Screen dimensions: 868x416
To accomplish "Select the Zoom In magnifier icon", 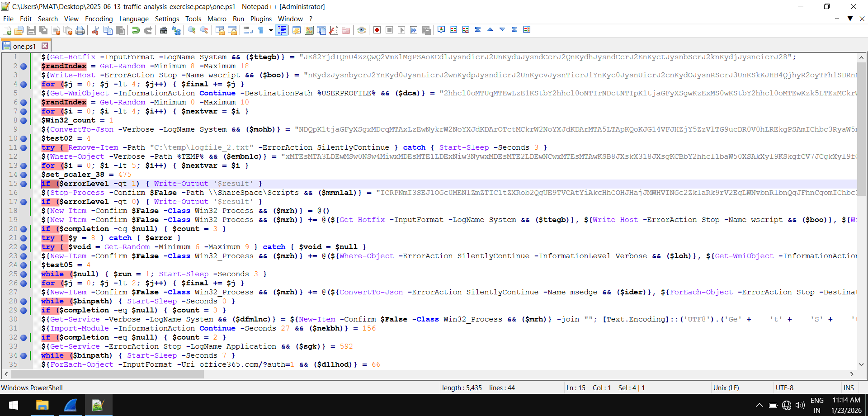I will pyautogui.click(x=192, y=30).
